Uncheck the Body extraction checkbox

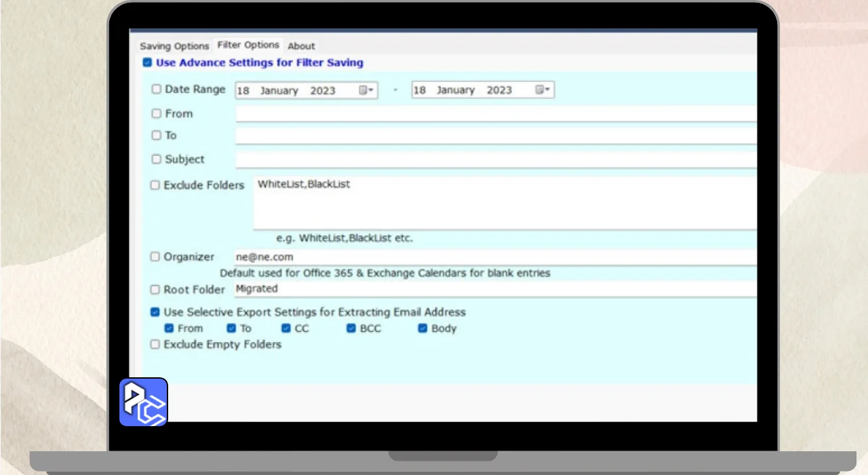(422, 328)
